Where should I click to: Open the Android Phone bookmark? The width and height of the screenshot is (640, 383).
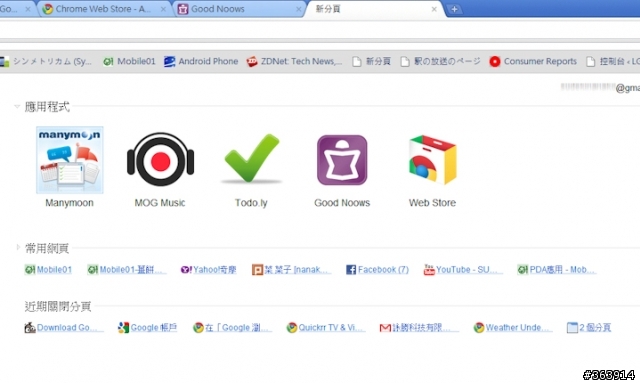(201, 61)
